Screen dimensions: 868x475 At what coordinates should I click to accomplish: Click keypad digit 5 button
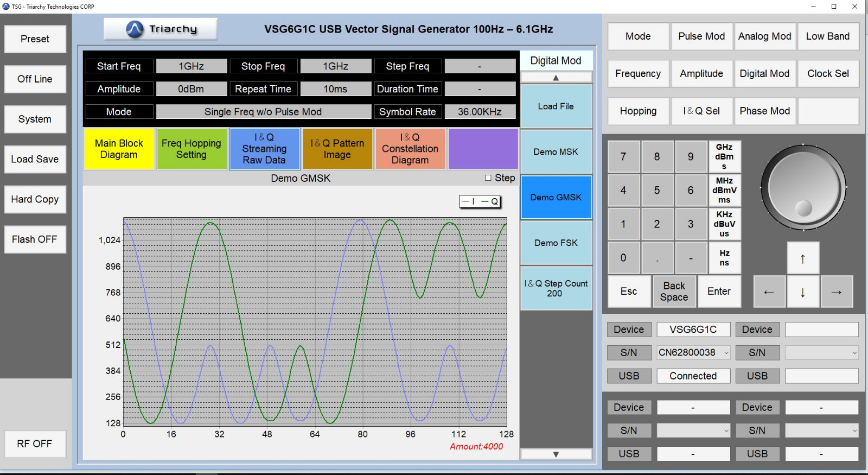click(x=657, y=191)
